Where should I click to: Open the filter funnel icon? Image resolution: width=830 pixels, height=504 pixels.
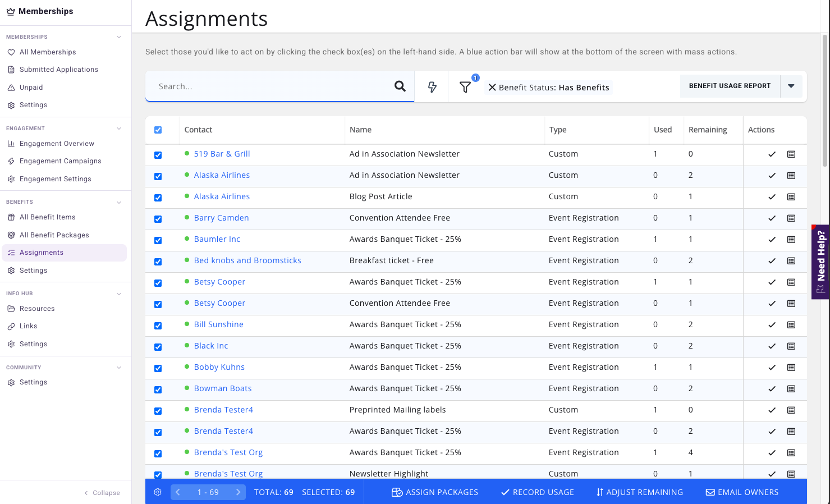point(465,87)
